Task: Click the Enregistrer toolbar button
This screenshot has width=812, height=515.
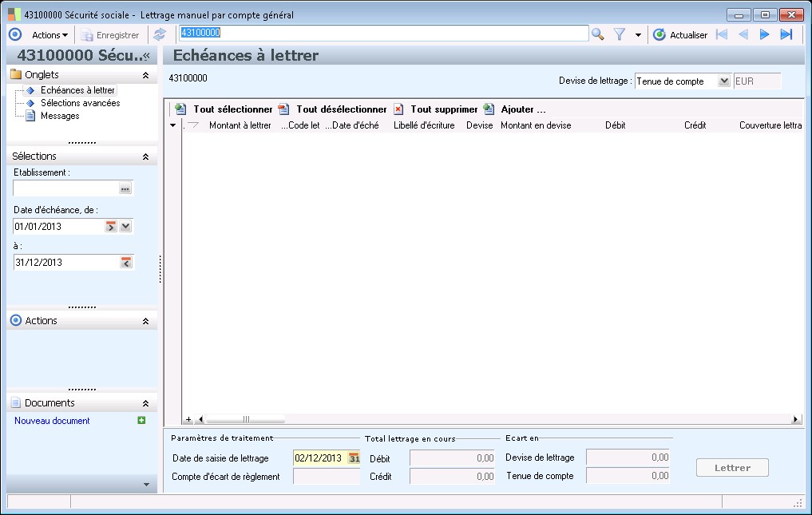Action: click(x=110, y=35)
